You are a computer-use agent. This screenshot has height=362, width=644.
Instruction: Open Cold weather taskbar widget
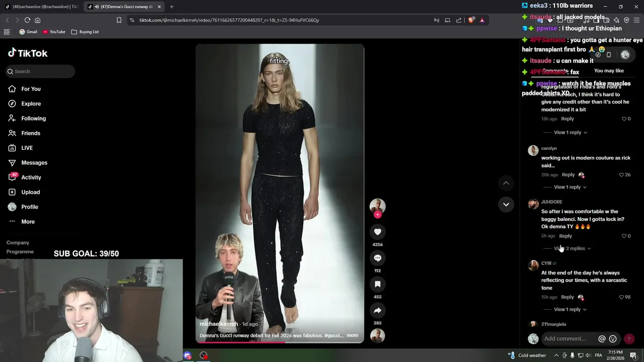pos(527,355)
